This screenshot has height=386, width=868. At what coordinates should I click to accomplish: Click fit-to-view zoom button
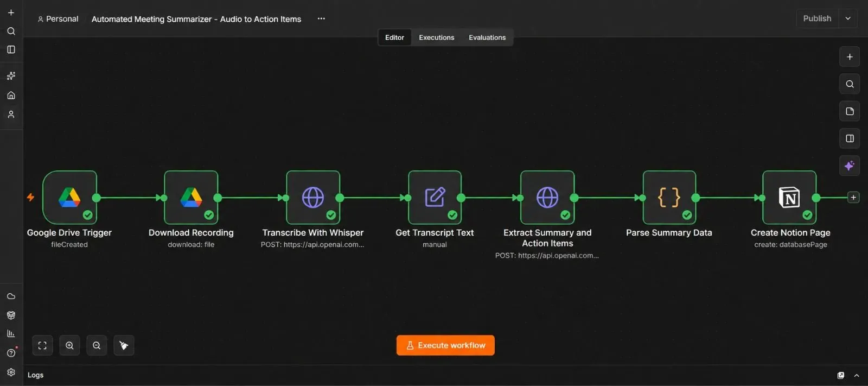42,345
